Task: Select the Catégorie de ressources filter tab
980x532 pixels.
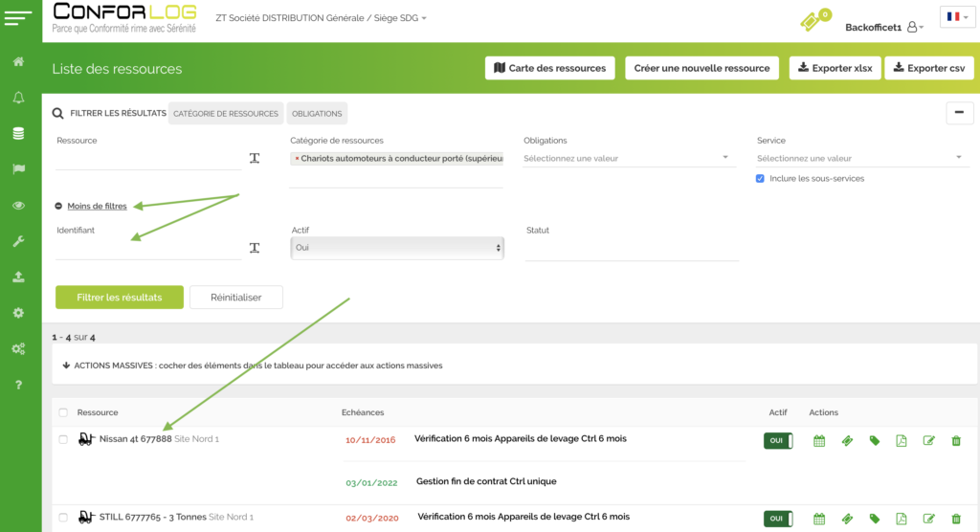Action: [x=226, y=114]
